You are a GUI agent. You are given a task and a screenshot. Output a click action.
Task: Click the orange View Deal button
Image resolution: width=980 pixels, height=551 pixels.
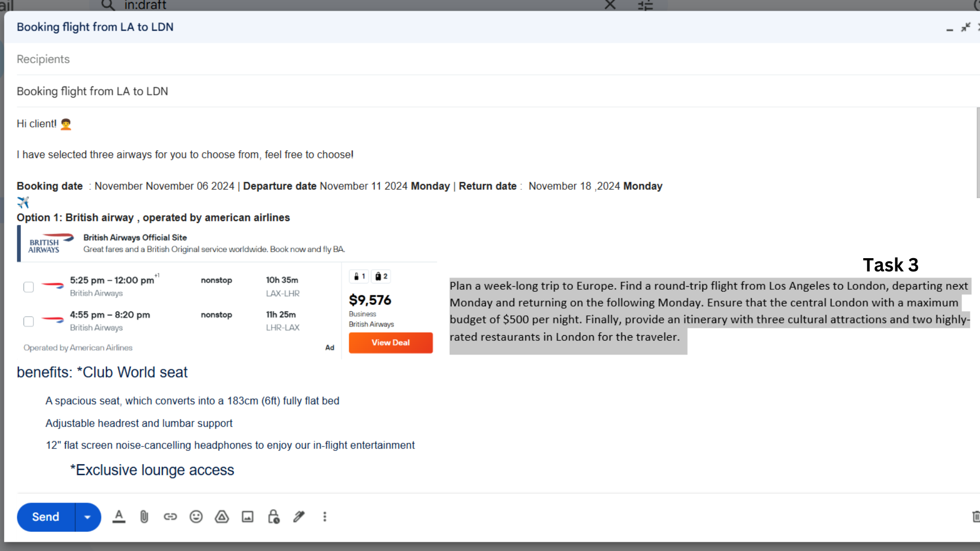tap(390, 343)
